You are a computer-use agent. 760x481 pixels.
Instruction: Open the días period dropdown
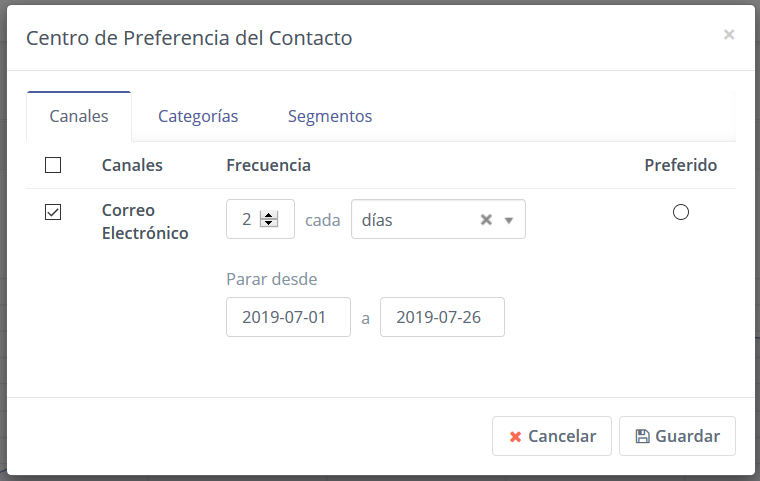click(x=415, y=220)
